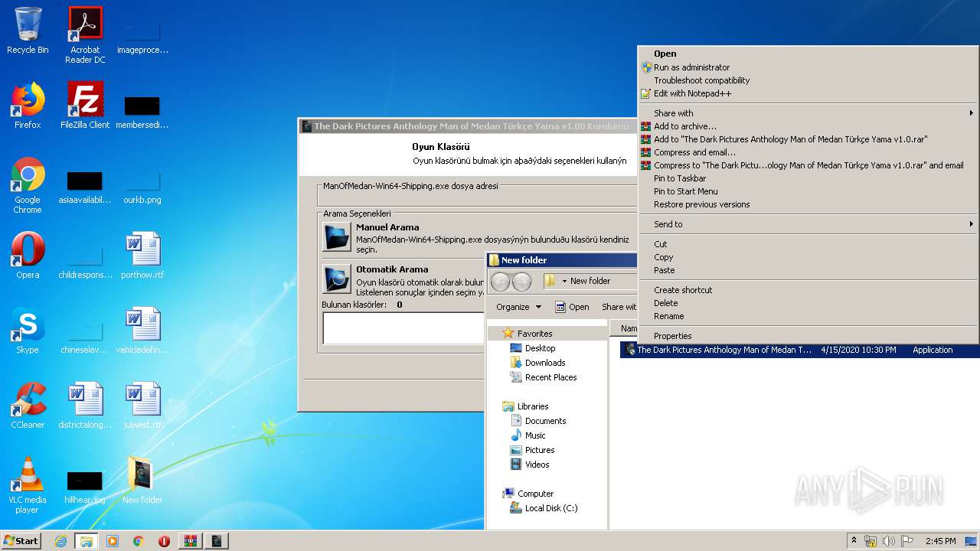
Task: Open Opera from taskbar
Action: [164, 541]
